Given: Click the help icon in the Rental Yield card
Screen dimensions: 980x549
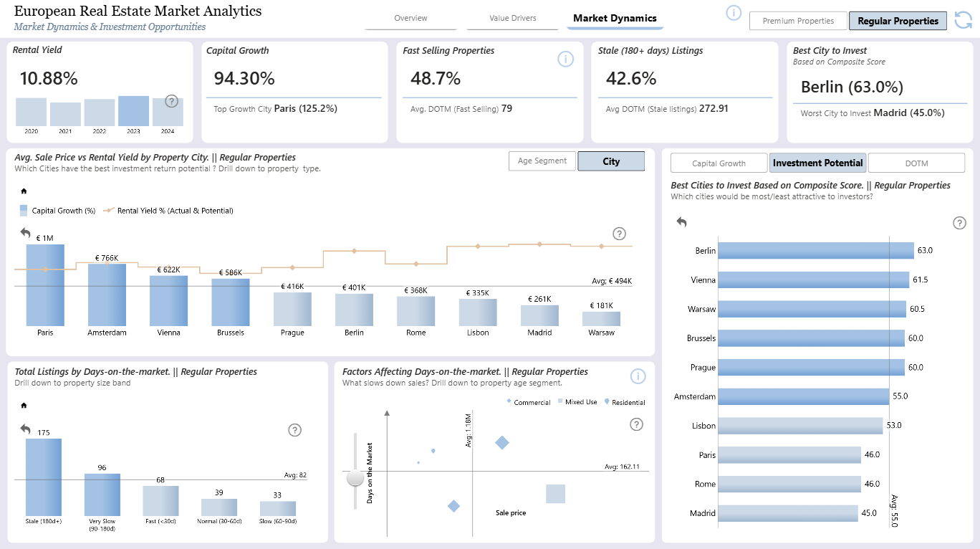Looking at the screenshot, I should coord(171,101).
